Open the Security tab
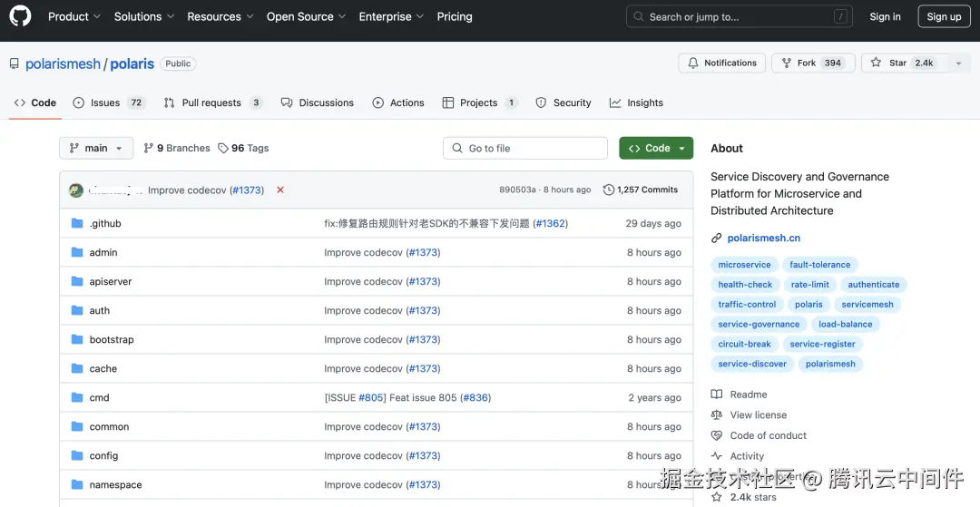The width and height of the screenshot is (980, 507). coord(563,103)
